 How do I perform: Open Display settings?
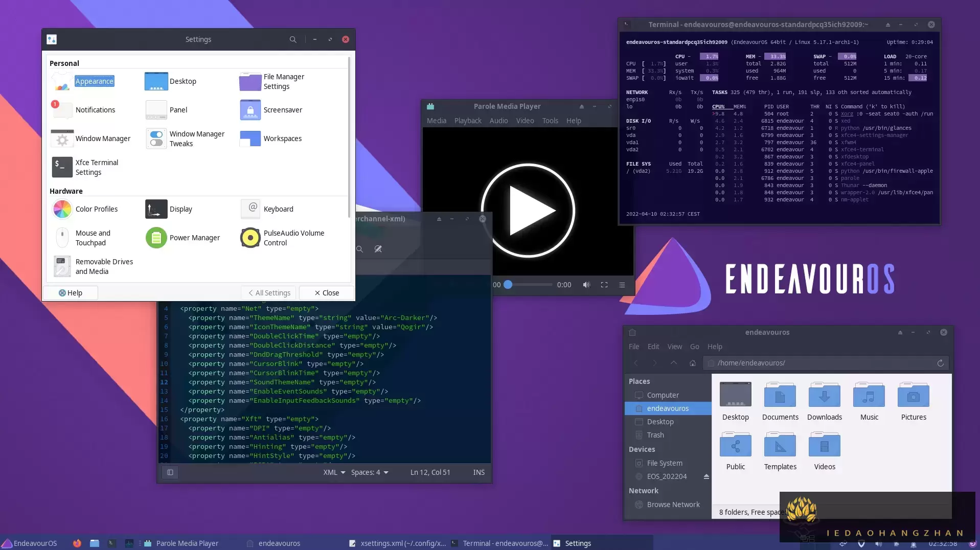169,209
